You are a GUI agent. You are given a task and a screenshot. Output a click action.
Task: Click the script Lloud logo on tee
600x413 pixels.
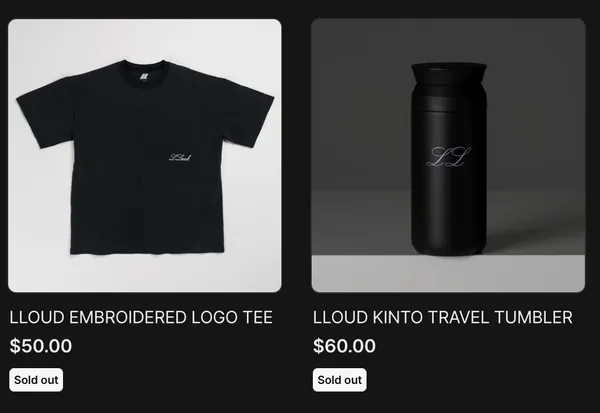click(x=180, y=157)
